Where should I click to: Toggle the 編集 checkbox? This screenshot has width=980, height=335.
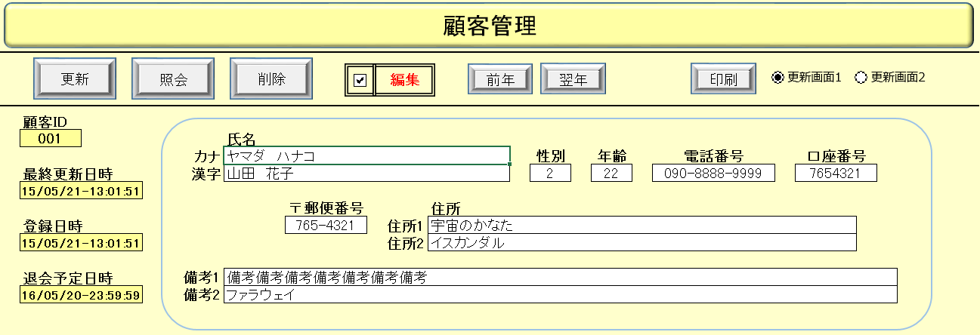pos(360,80)
